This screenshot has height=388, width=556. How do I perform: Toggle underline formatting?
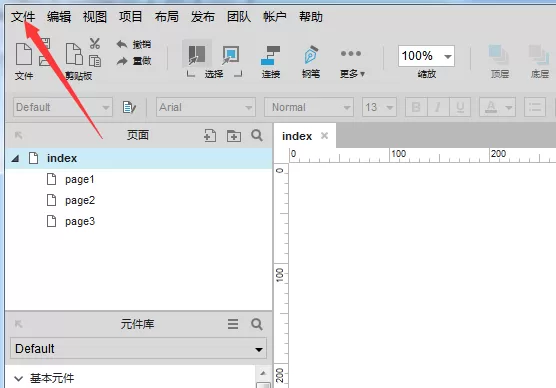460,107
